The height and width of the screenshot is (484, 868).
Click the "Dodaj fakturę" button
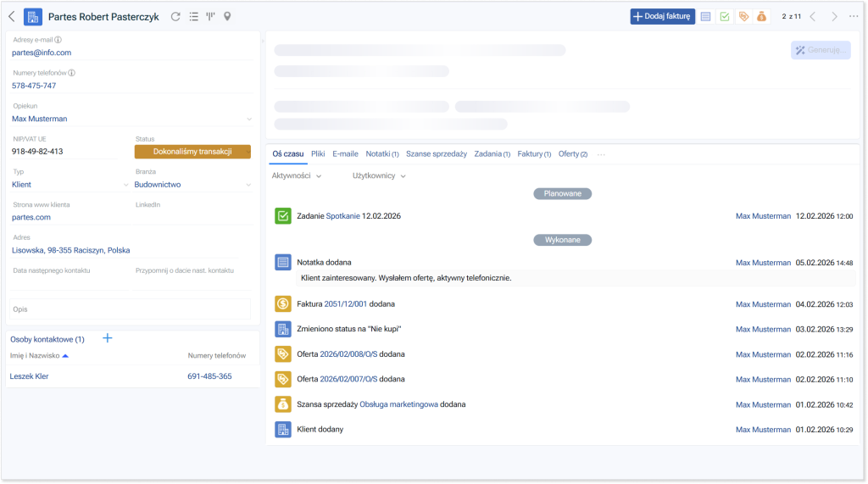point(662,16)
